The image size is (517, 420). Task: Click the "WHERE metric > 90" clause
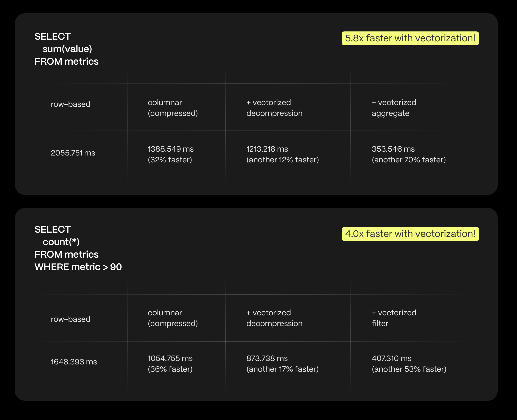78,267
